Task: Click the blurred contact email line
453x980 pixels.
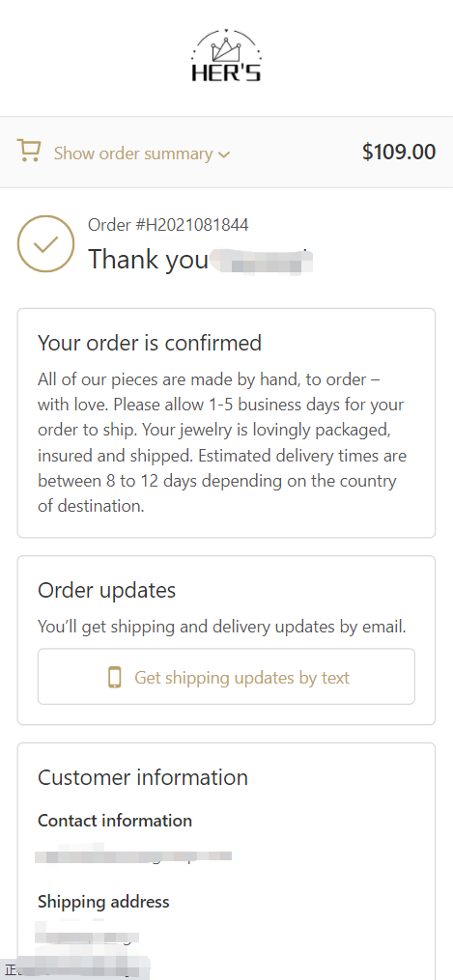Action: point(134,854)
